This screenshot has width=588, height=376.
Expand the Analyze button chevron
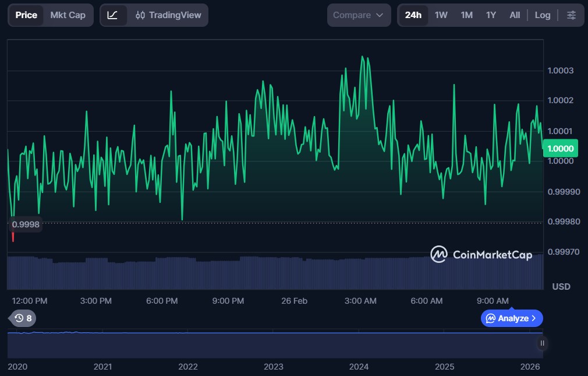pyautogui.click(x=534, y=318)
